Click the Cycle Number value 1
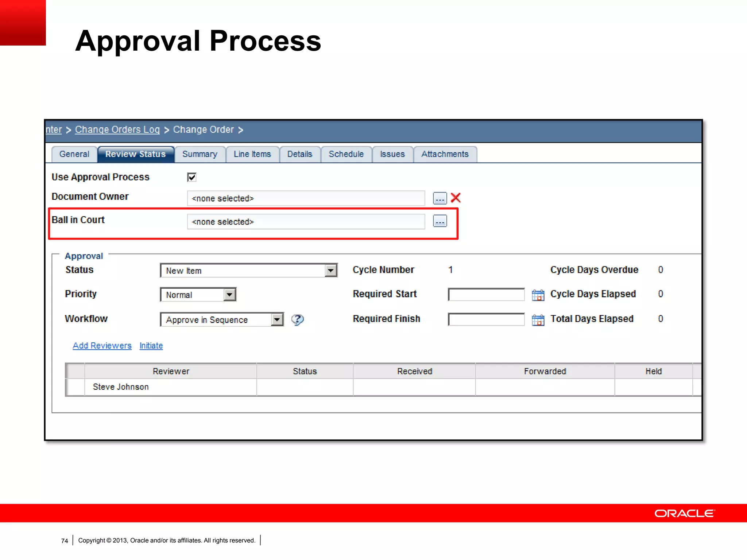747x560 pixels. point(450,270)
